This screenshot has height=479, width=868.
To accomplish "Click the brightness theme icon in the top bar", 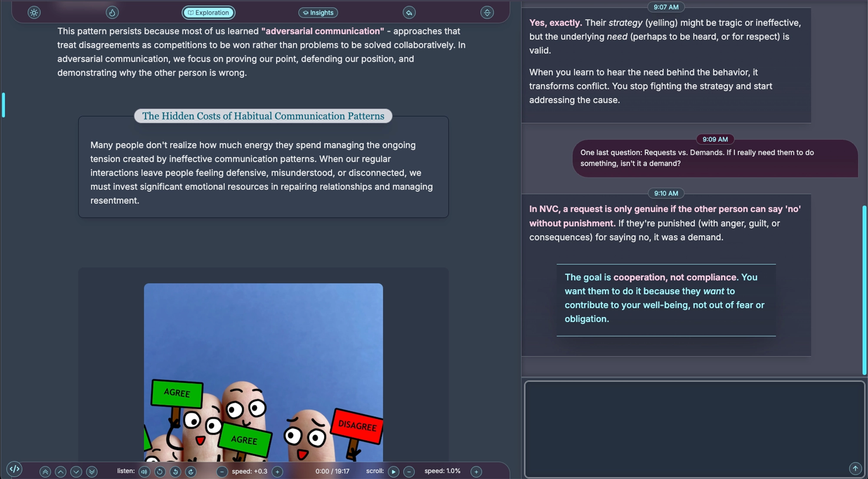I will (33, 12).
